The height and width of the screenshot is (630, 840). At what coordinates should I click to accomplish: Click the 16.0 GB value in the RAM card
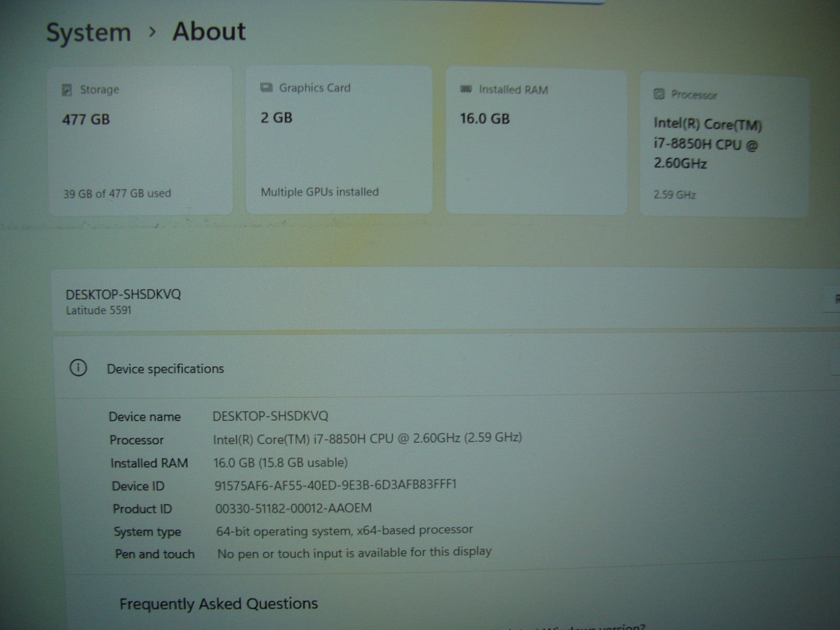point(485,119)
